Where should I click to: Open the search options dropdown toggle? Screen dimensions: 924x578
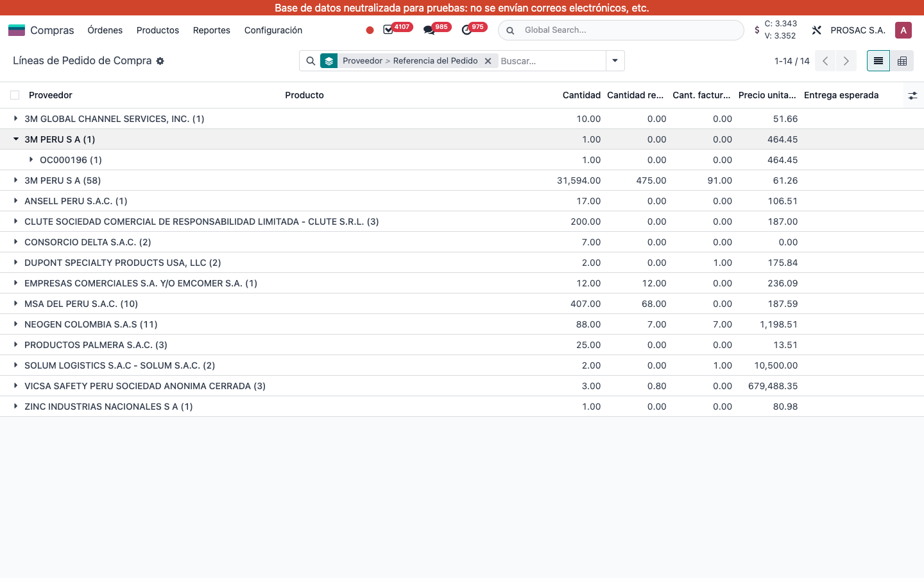[615, 61]
